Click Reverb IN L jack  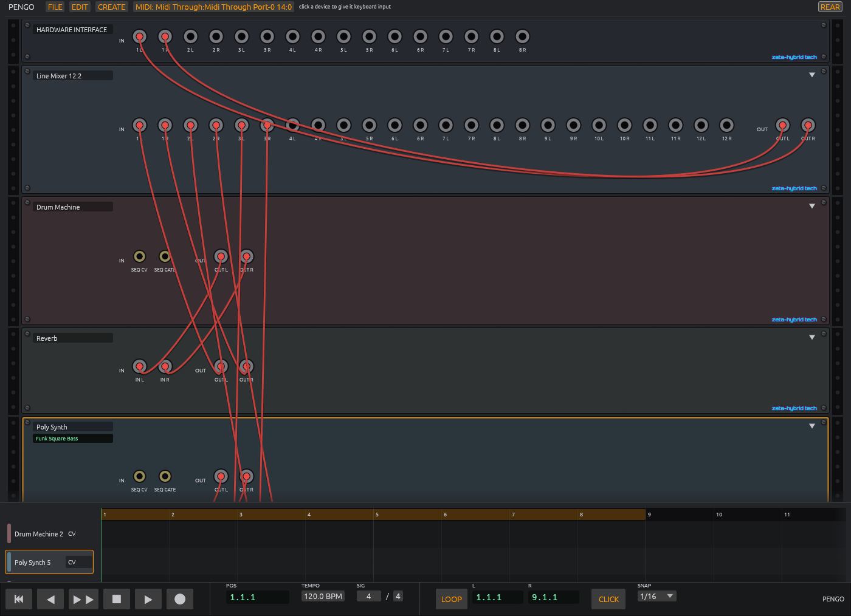(140, 366)
